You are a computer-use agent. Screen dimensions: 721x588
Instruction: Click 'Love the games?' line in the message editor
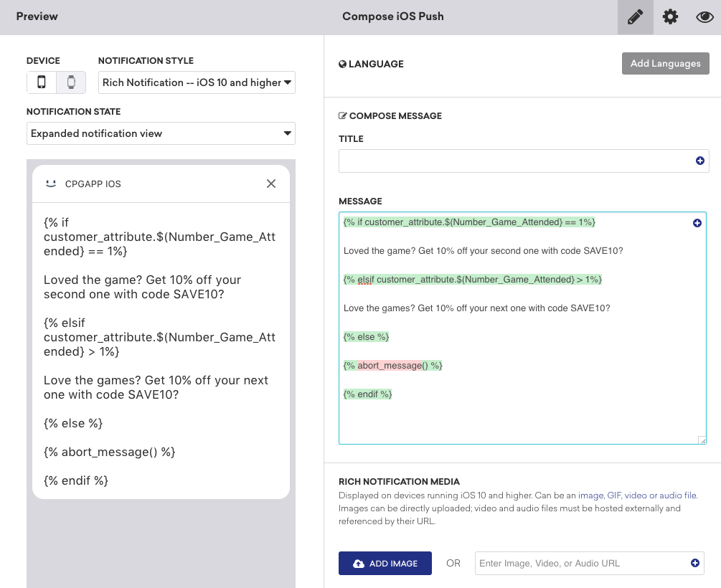477,308
